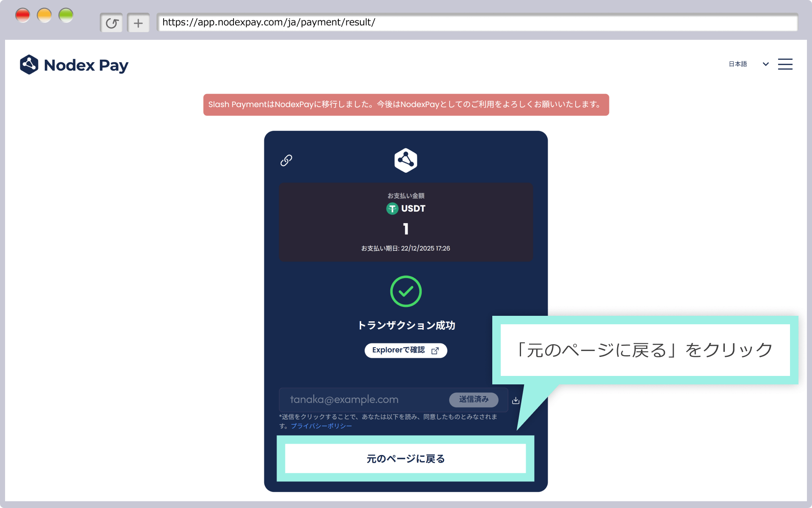Click the 送信済み button in the email field

474,400
